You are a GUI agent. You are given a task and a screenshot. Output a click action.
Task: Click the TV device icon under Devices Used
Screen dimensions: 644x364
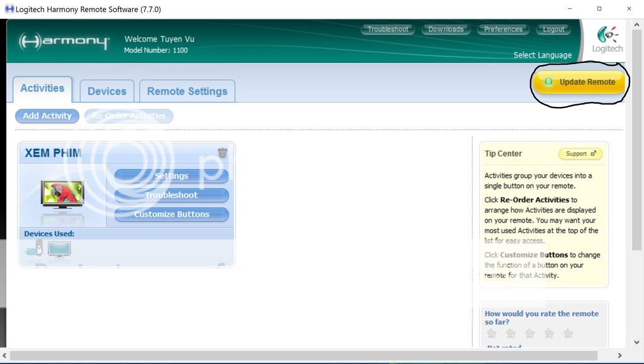click(60, 250)
